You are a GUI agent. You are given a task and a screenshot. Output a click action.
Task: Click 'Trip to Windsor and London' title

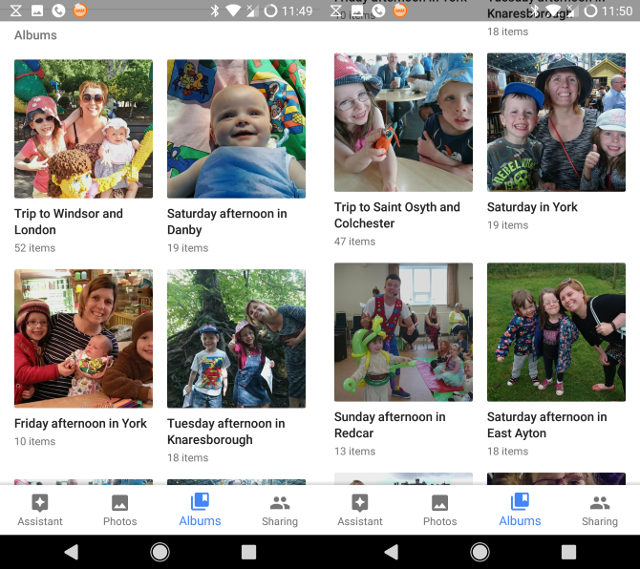coord(69,222)
